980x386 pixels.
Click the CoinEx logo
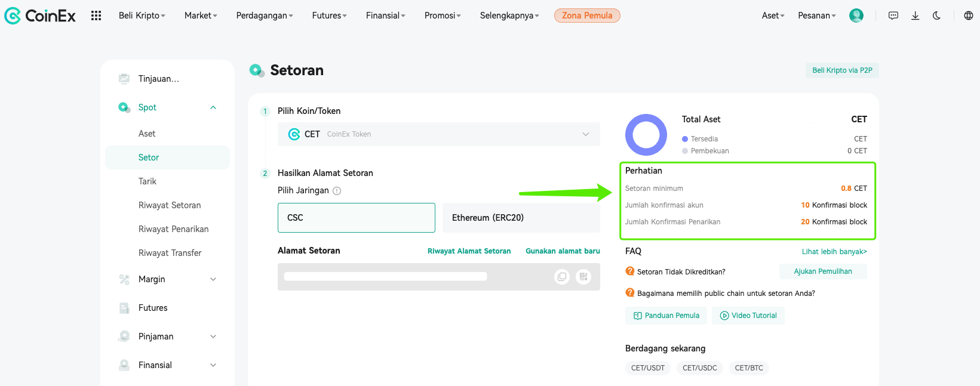[40, 16]
